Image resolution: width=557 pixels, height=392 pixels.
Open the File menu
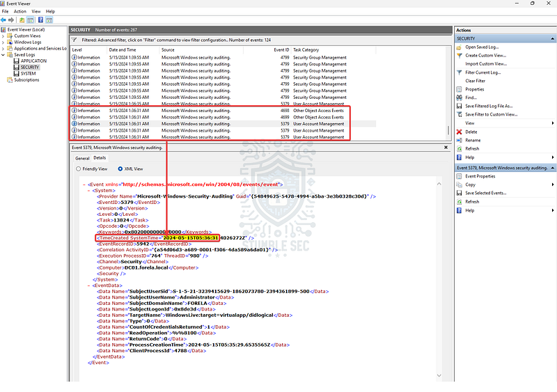pyautogui.click(x=5, y=11)
